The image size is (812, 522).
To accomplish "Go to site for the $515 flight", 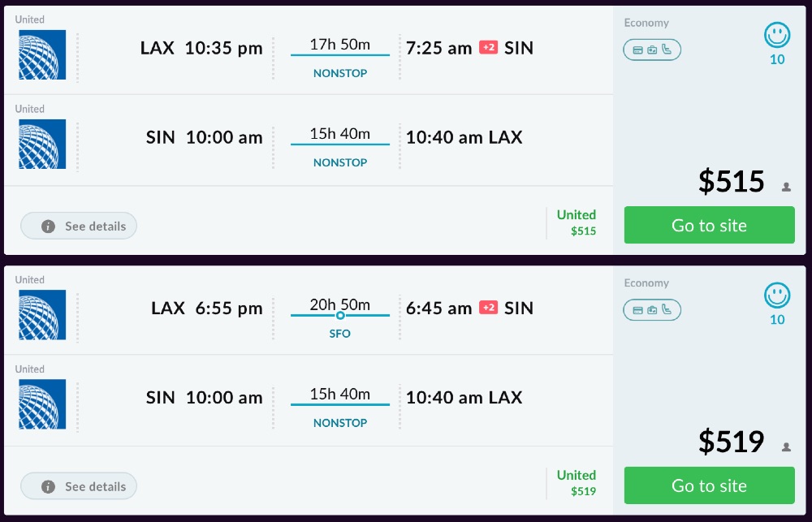I will click(709, 225).
